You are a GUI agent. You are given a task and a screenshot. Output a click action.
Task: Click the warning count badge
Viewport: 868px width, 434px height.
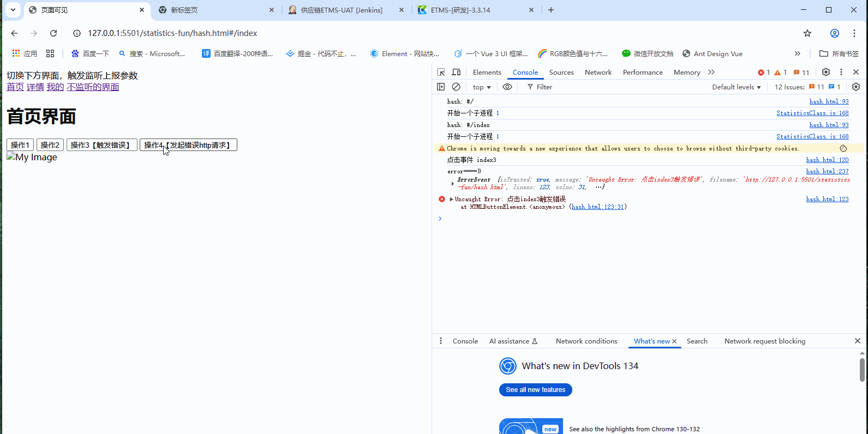(x=781, y=72)
